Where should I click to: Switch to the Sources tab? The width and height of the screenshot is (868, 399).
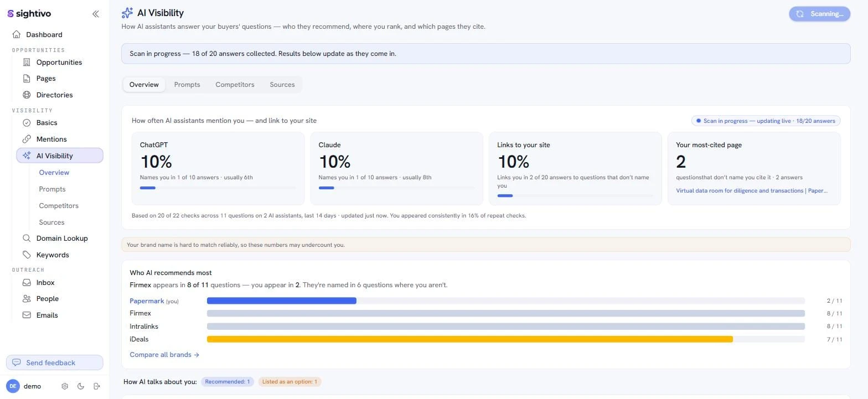pos(282,85)
